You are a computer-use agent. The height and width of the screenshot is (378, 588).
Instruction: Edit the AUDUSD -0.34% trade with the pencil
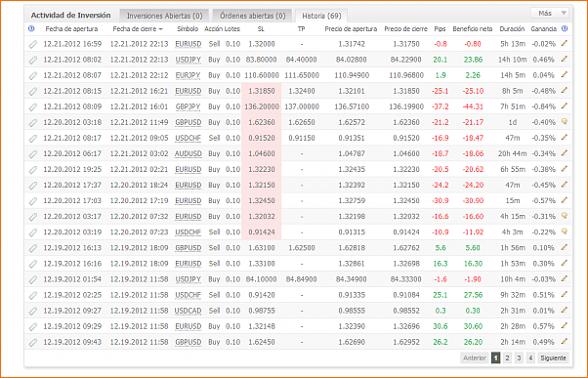click(x=564, y=153)
